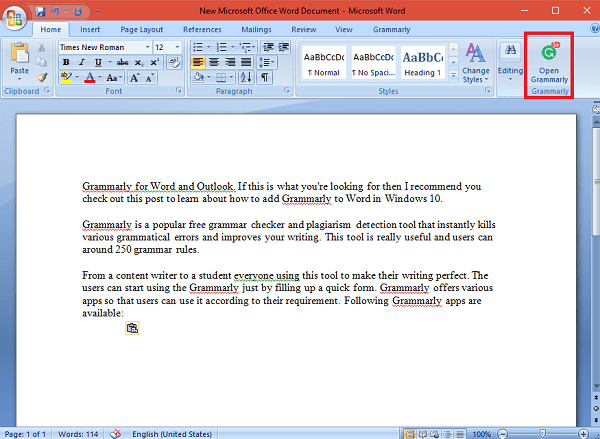The width and height of the screenshot is (600, 439).
Task: Switch to the Insert tab
Action: click(x=90, y=29)
